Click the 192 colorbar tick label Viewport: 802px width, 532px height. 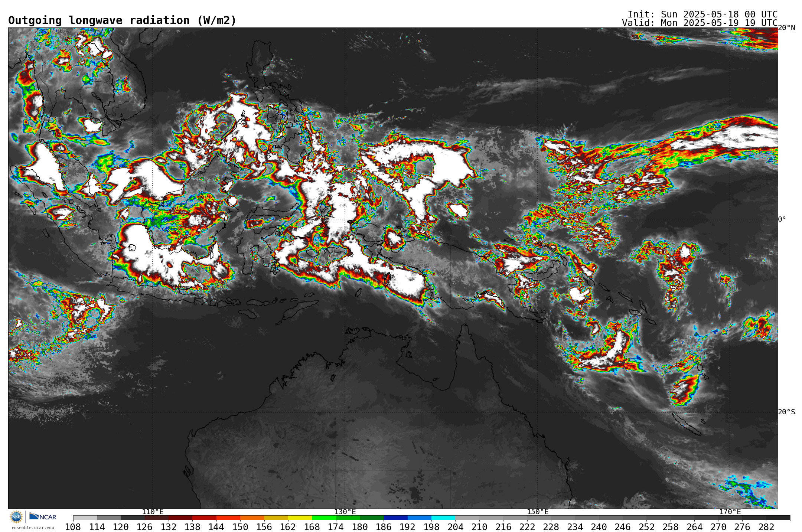pos(407,527)
